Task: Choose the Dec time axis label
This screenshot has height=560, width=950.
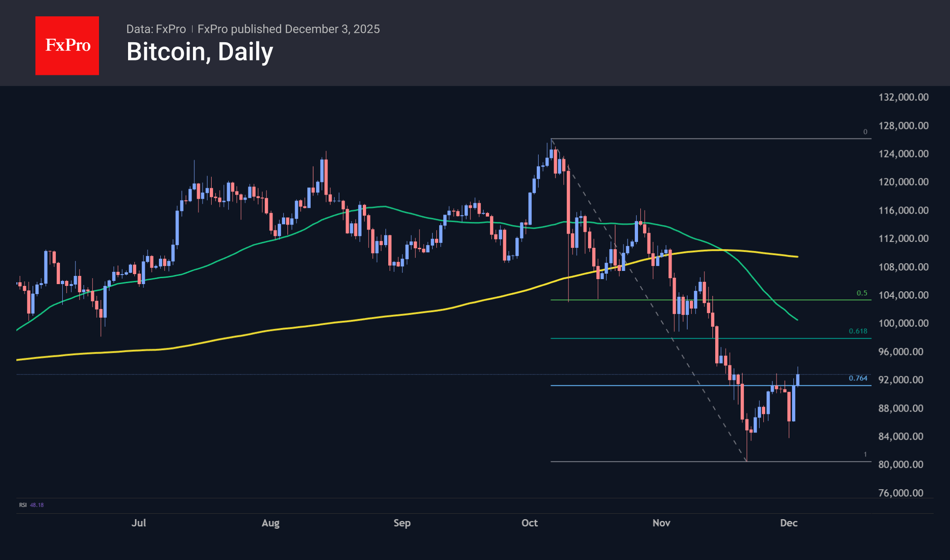Action: tap(789, 523)
